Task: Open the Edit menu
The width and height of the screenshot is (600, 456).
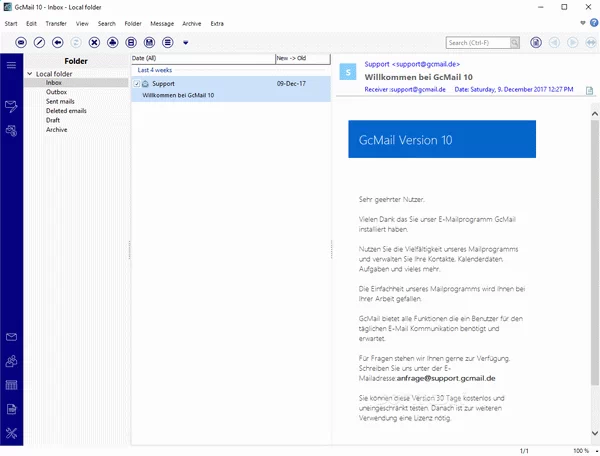Action: coord(31,24)
